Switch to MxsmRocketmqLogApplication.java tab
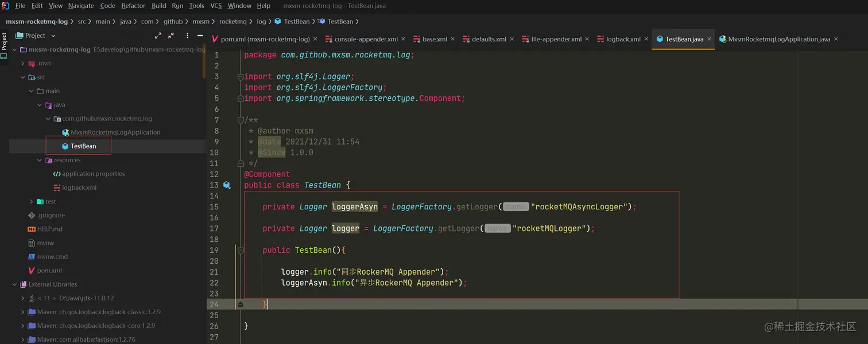The width and height of the screenshot is (868, 344). [x=778, y=39]
